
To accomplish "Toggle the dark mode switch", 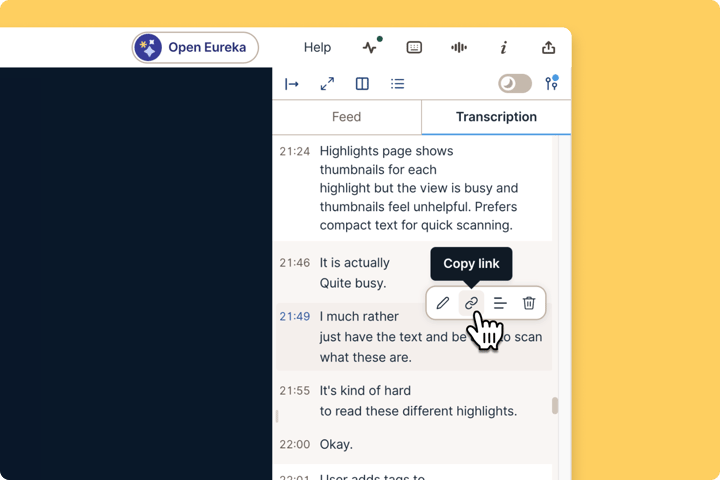I will click(x=515, y=84).
